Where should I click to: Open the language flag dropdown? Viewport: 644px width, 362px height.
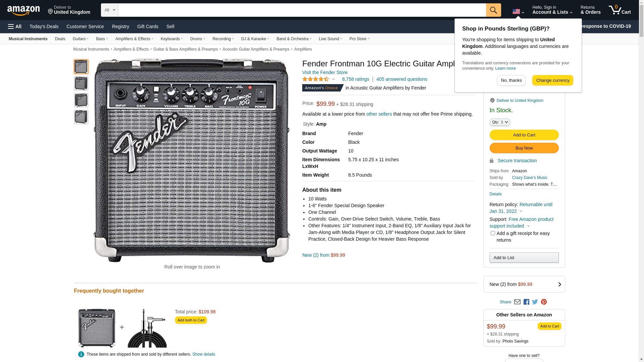(x=518, y=12)
